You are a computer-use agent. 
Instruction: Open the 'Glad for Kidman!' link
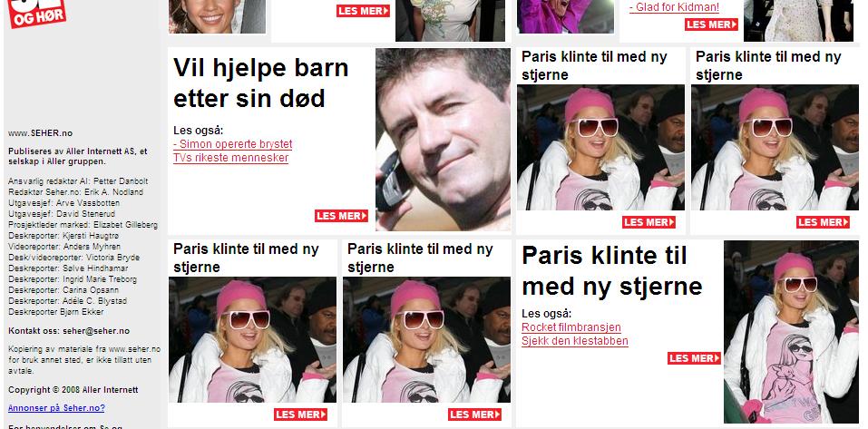[x=674, y=7]
